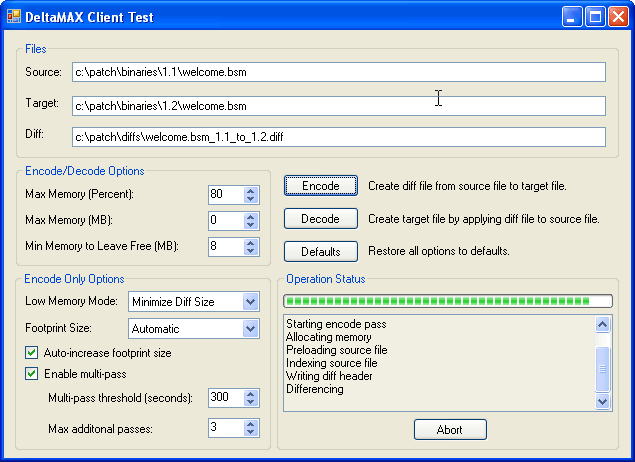Click the Source file path field

[339, 72]
